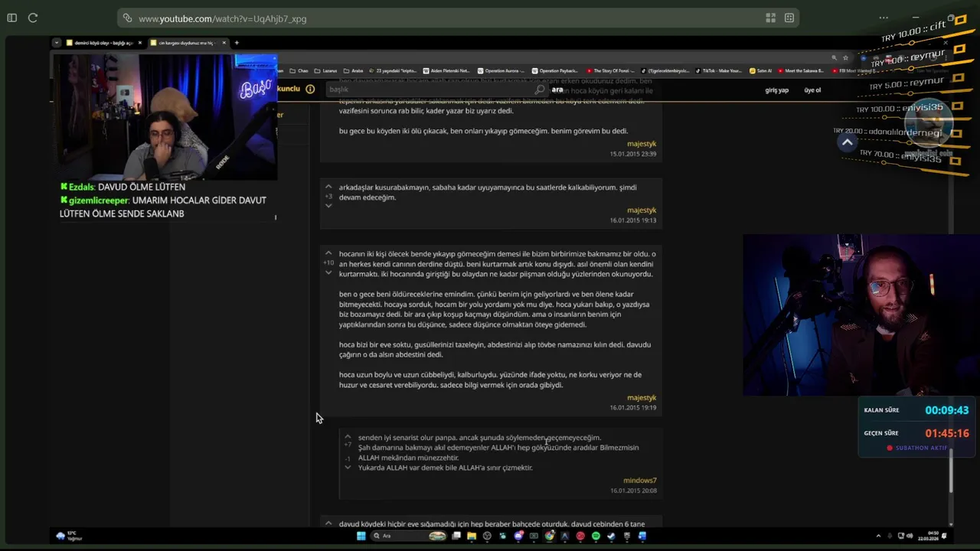980x551 pixels.
Task: Close the "cin kavgası duydunuz mu hiç" tab
Action: click(x=224, y=43)
